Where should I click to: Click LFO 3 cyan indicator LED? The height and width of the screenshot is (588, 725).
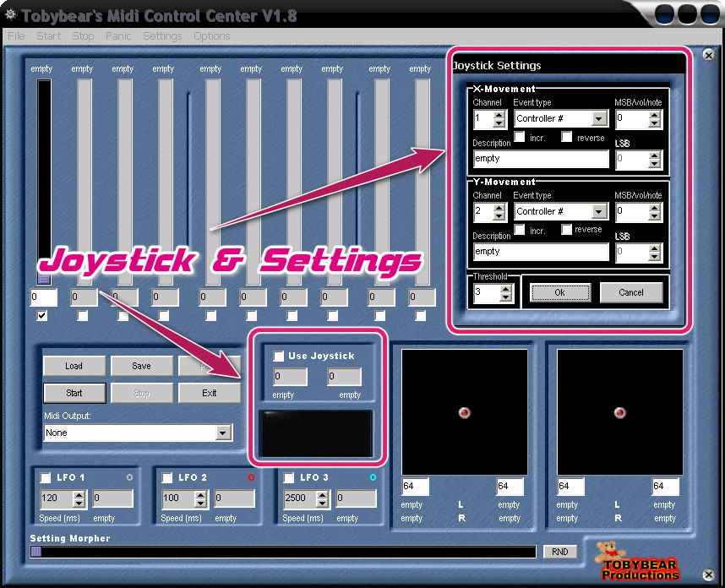pos(373,477)
